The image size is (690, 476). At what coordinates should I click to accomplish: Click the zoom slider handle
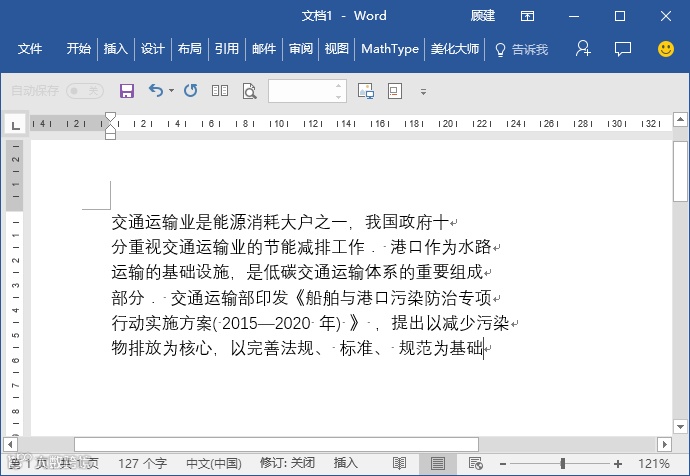click(562, 463)
